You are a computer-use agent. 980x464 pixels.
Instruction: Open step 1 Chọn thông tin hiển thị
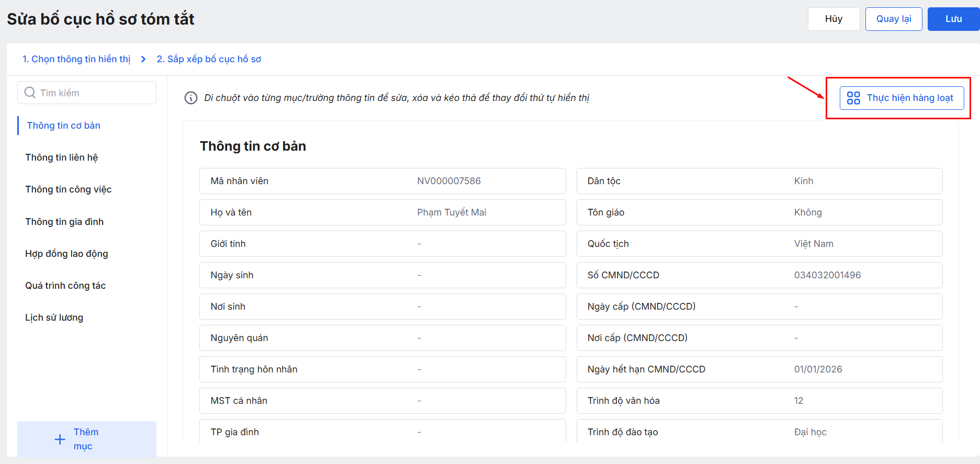tap(76, 59)
